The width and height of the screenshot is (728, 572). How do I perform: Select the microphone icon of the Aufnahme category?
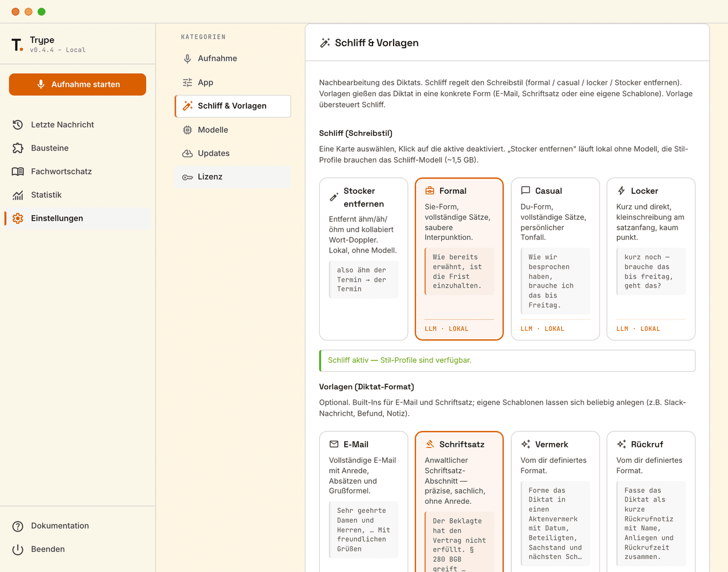[187, 59]
